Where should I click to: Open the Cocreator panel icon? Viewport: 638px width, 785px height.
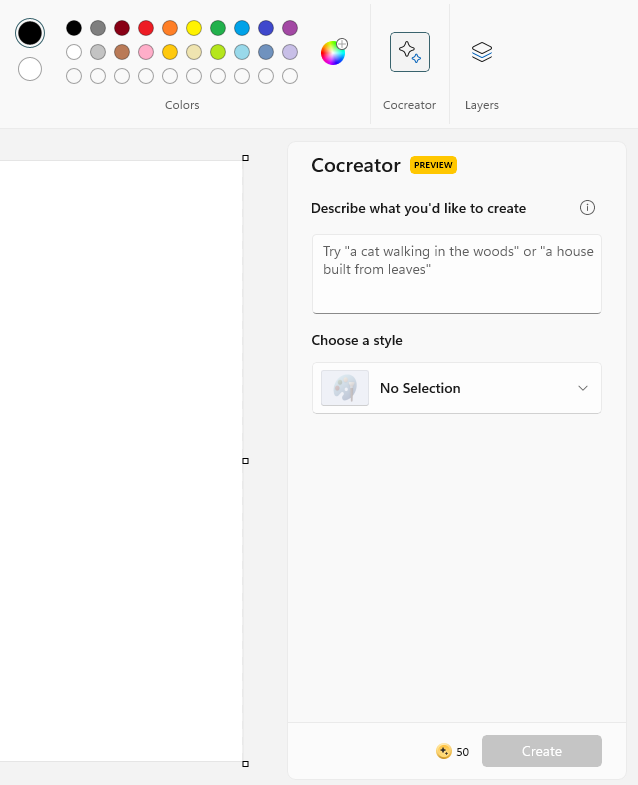tap(410, 52)
